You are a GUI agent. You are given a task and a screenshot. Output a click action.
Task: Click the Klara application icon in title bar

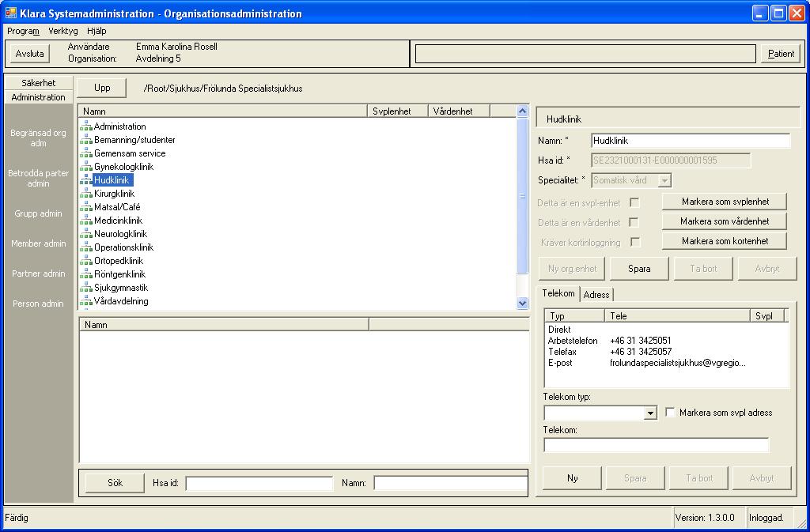(x=10, y=13)
